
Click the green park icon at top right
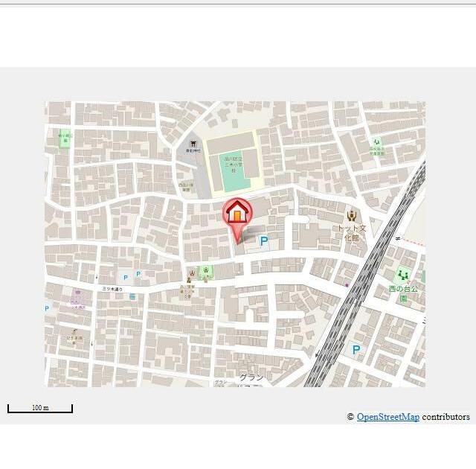point(376,141)
